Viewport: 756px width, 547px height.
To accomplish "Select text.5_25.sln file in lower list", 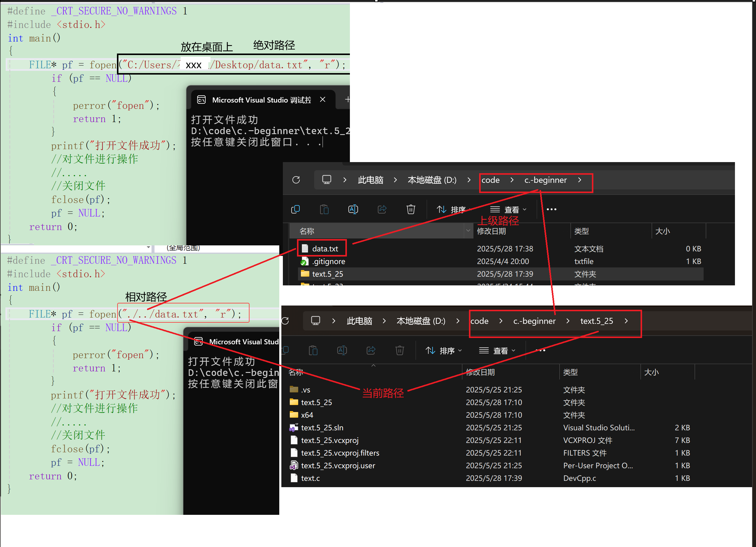I will pyautogui.click(x=322, y=428).
